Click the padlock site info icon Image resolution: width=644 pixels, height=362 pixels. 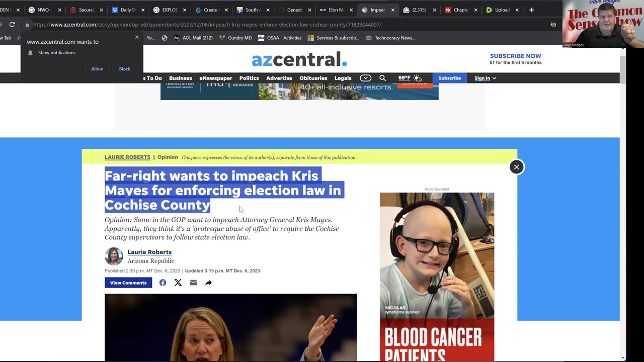click(x=27, y=25)
